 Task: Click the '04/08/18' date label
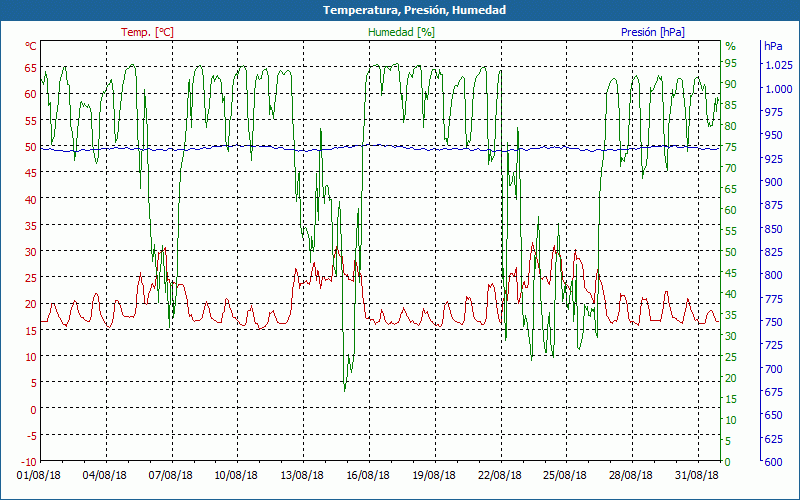[105, 475]
